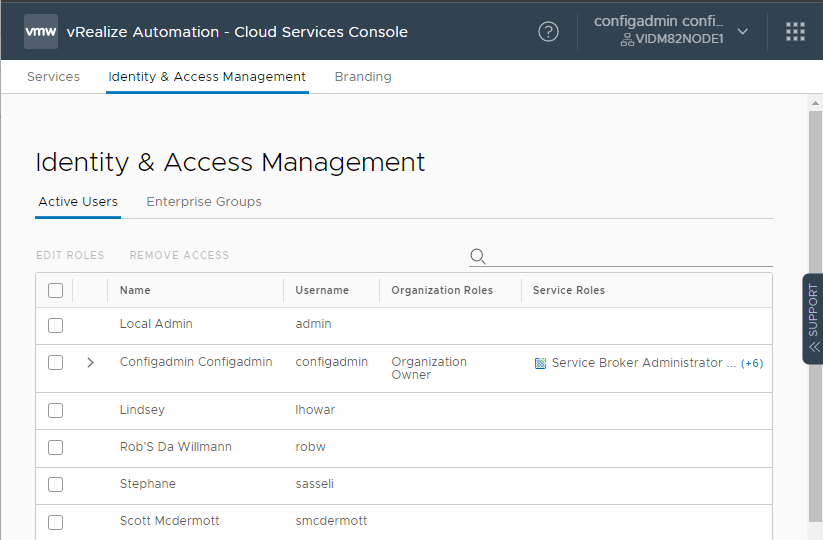823x540 pixels.
Task: Click the Rob'S Da Willmann name cell
Action: [x=175, y=447]
